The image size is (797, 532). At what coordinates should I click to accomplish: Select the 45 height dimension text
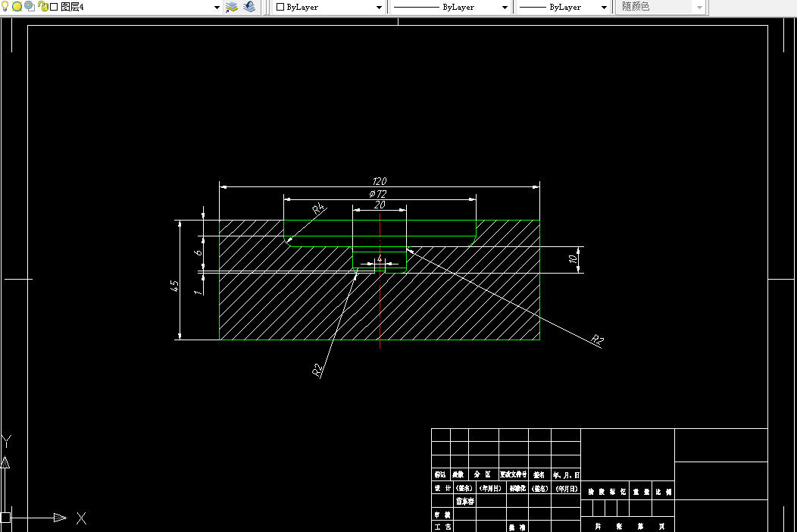(174, 286)
